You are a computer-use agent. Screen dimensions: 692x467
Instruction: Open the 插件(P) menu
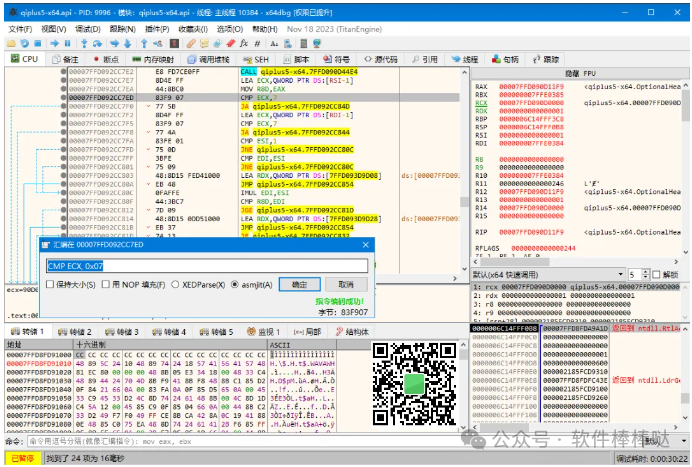157,29
